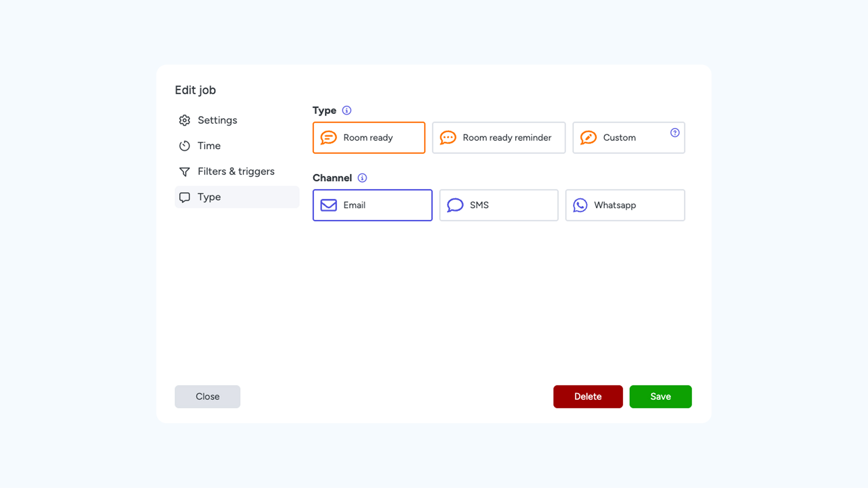Viewport: 868px width, 488px height.
Task: Click the Room ready reminder dots icon
Action: point(448,137)
